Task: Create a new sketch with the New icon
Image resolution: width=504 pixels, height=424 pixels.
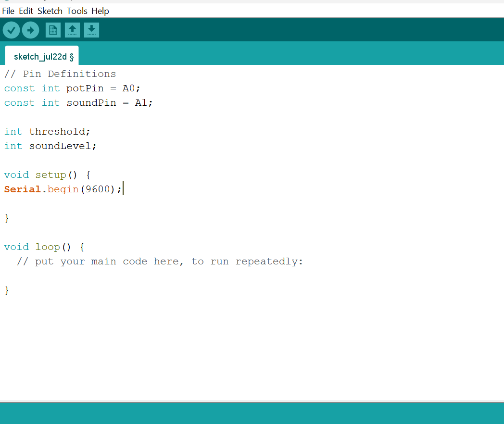Action: point(53,30)
